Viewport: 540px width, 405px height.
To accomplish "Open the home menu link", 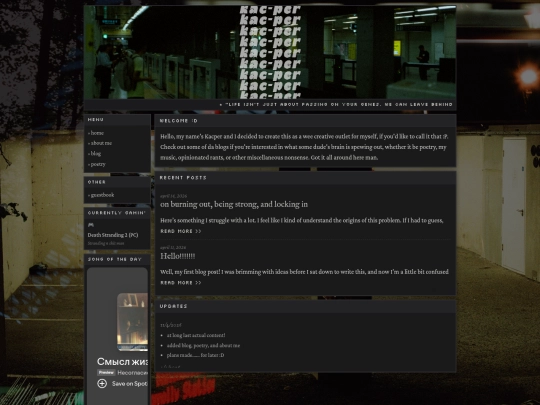I will (96, 133).
